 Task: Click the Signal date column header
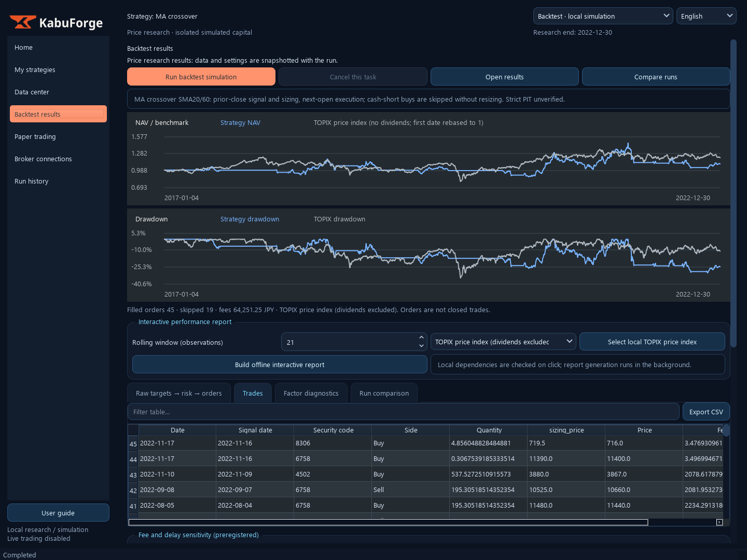pos(255,430)
